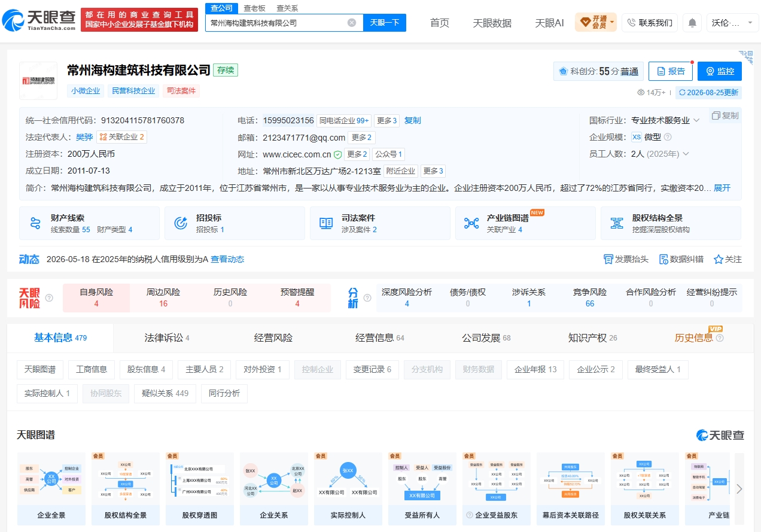Click 股东信息 4 sub-nav button
Screen dimensions: 761x532
pos(147,369)
